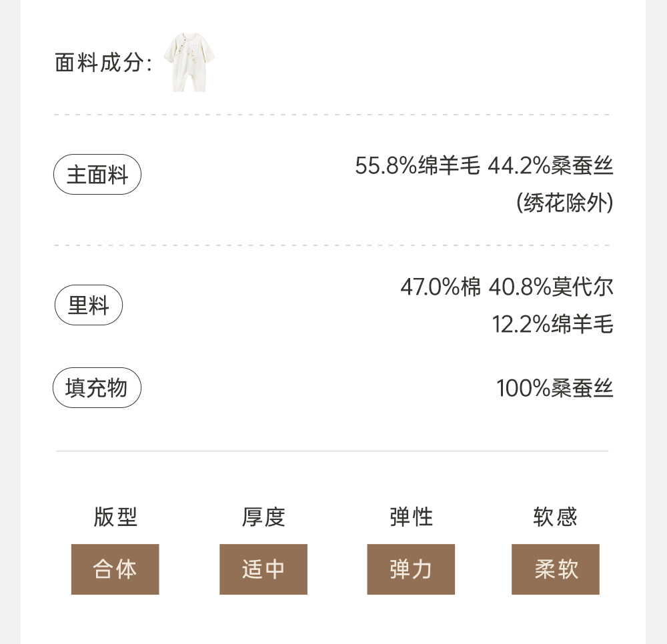Select the 12.2%绵羊毛 lining text
This screenshot has height=644, width=667.
click(552, 325)
